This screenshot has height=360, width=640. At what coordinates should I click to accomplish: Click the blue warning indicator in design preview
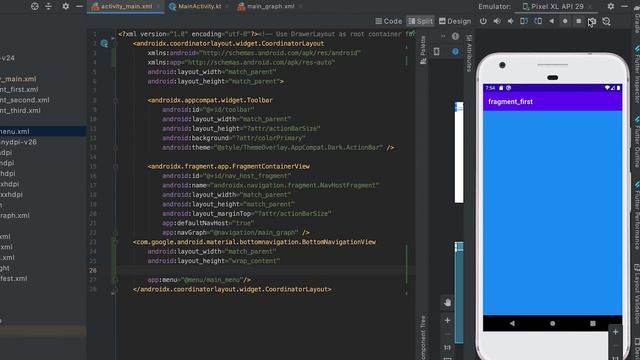456,51
